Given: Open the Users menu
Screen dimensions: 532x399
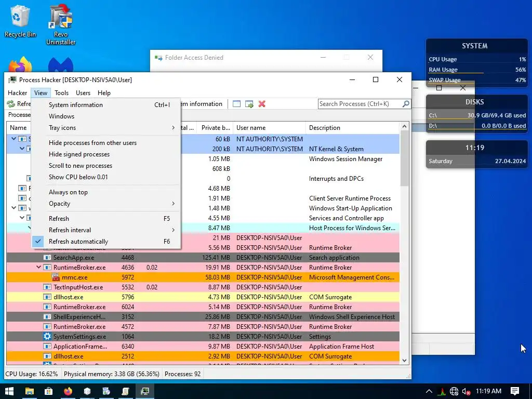Looking at the screenshot, I should tap(83, 93).
